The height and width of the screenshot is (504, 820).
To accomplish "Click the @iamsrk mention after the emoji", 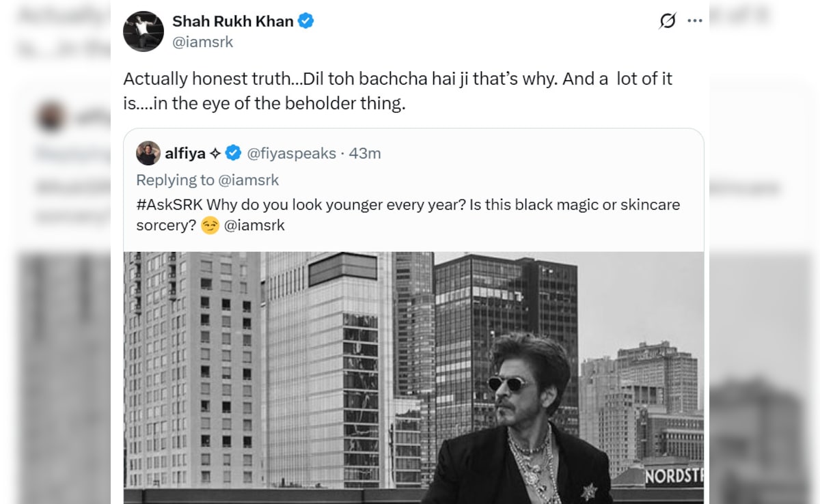I will click(254, 225).
